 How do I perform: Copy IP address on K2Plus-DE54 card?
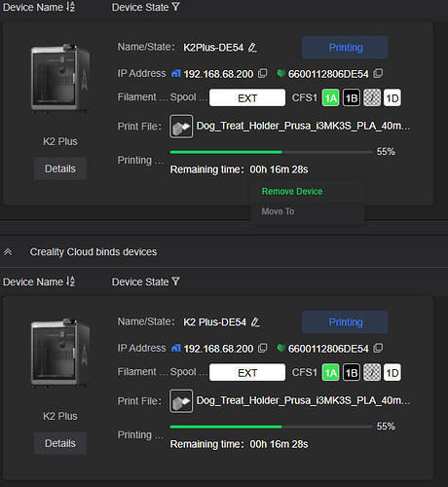coord(262,73)
